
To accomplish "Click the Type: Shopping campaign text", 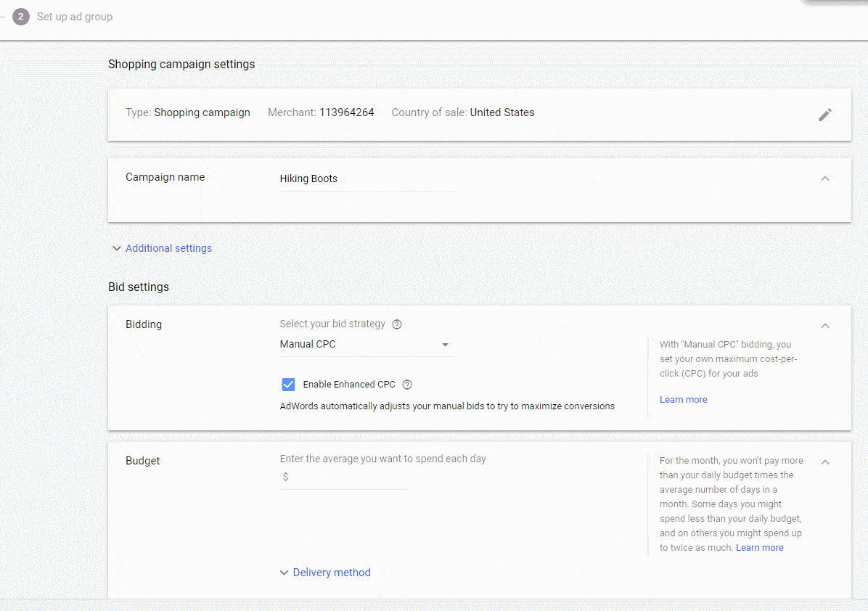I will (x=188, y=112).
